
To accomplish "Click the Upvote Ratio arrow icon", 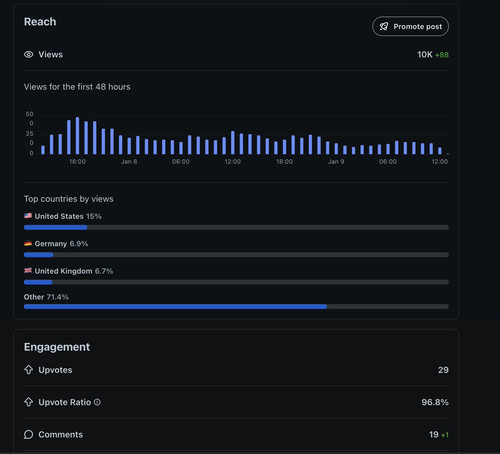I will point(29,402).
